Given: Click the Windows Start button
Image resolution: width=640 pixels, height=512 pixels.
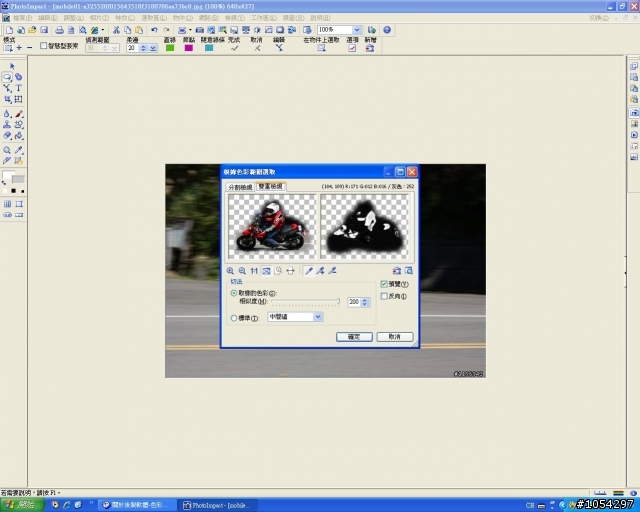Looking at the screenshot, I should (22, 505).
